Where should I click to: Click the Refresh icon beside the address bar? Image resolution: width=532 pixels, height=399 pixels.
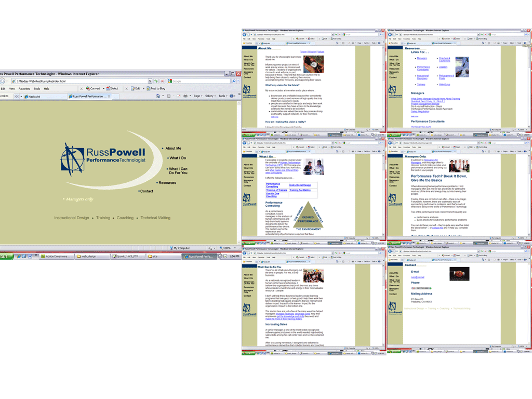[156, 81]
